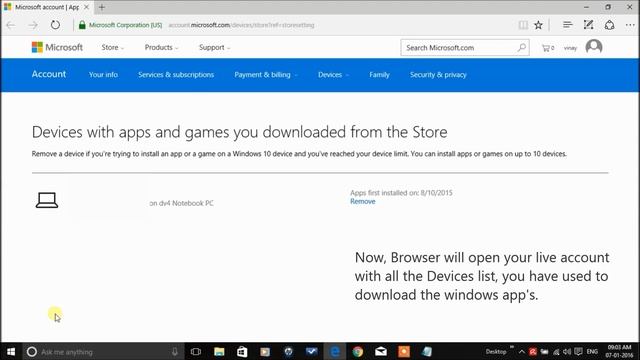Go to Account home

tap(49, 74)
